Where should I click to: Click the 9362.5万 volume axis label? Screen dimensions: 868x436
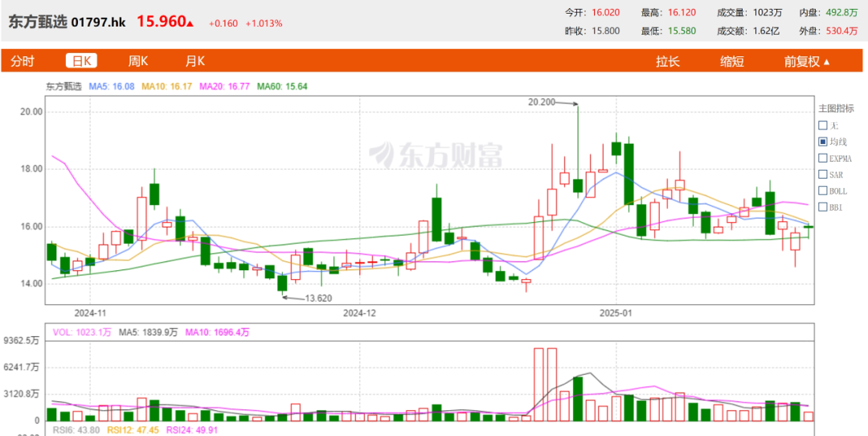tap(23, 342)
